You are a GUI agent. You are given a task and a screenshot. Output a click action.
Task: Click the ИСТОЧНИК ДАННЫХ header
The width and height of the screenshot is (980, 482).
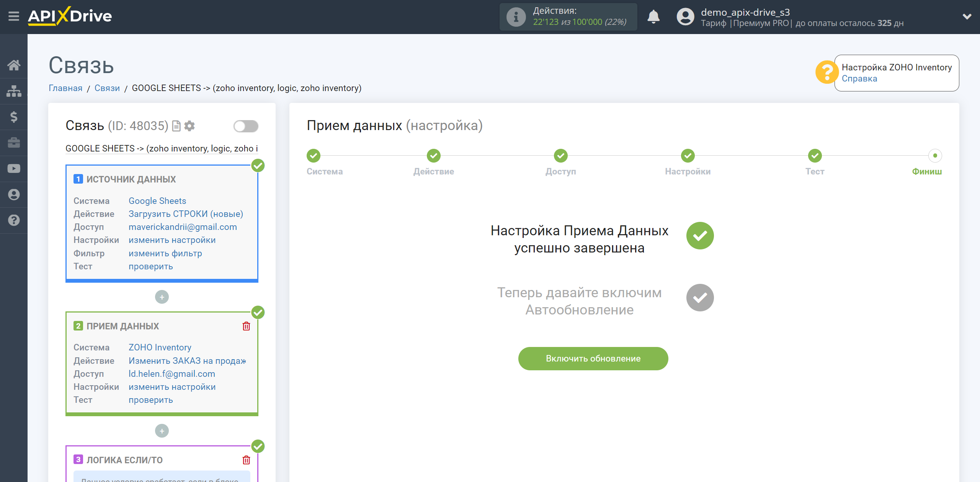[131, 179]
